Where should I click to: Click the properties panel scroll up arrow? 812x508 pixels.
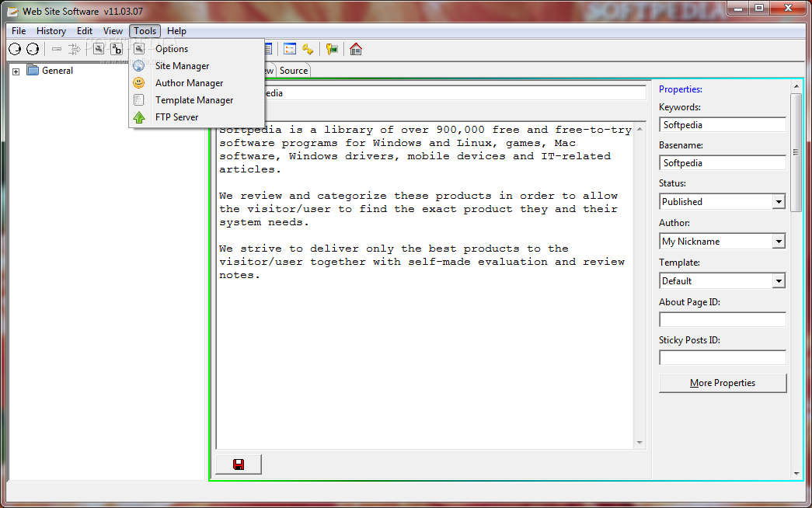click(796, 86)
